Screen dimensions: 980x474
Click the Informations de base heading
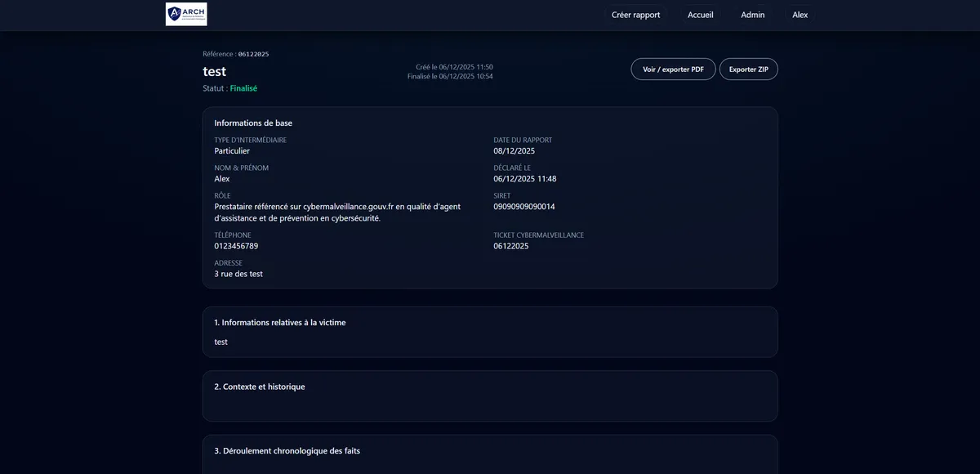click(253, 123)
